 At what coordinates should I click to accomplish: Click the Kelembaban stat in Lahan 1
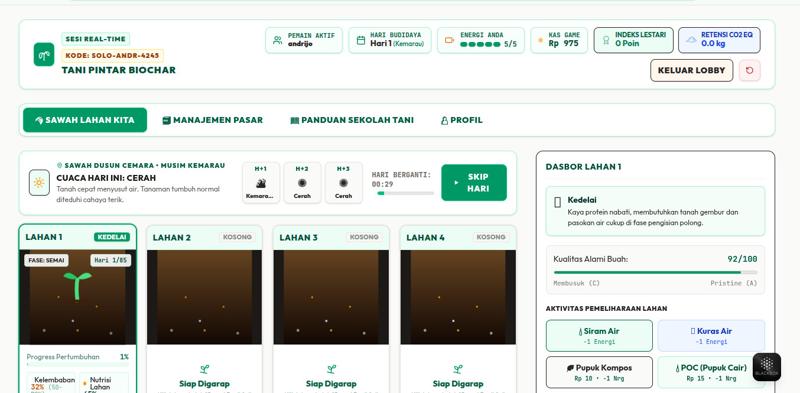52,383
